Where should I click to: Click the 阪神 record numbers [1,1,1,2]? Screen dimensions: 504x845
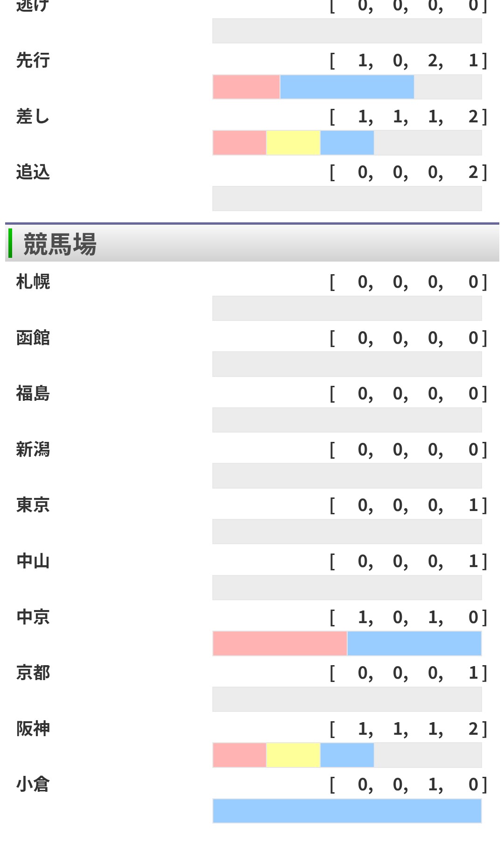tap(408, 729)
